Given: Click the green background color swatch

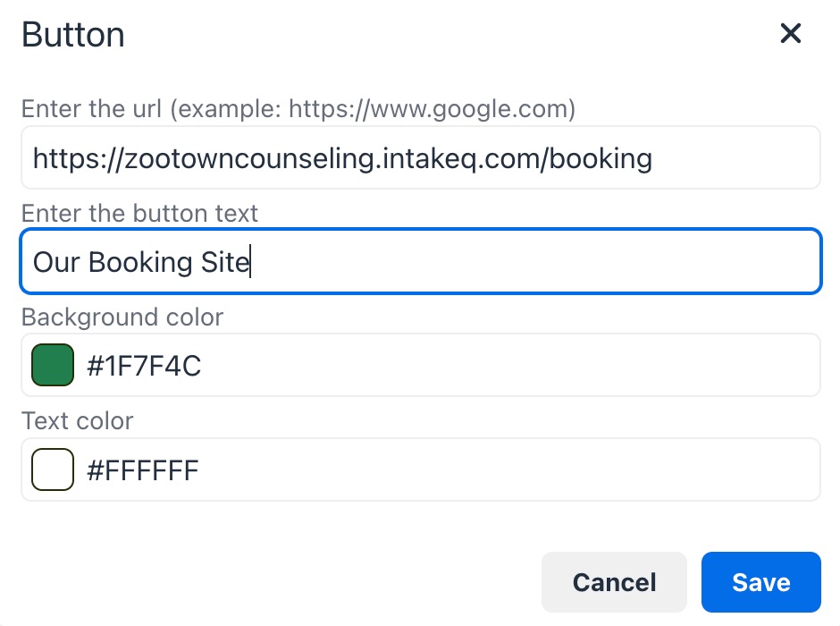Looking at the screenshot, I should pyautogui.click(x=53, y=365).
